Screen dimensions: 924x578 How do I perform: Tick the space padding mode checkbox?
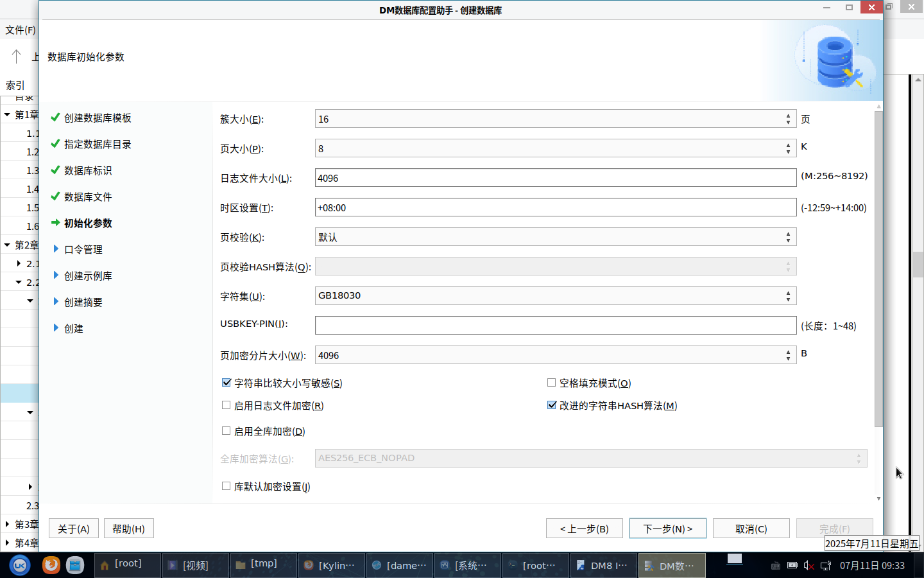(x=551, y=383)
